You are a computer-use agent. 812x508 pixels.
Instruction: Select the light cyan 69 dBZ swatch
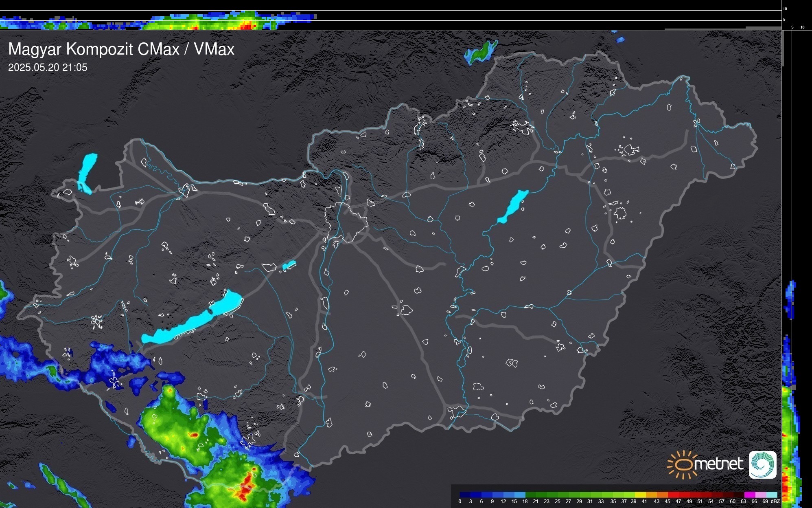pyautogui.click(x=771, y=495)
